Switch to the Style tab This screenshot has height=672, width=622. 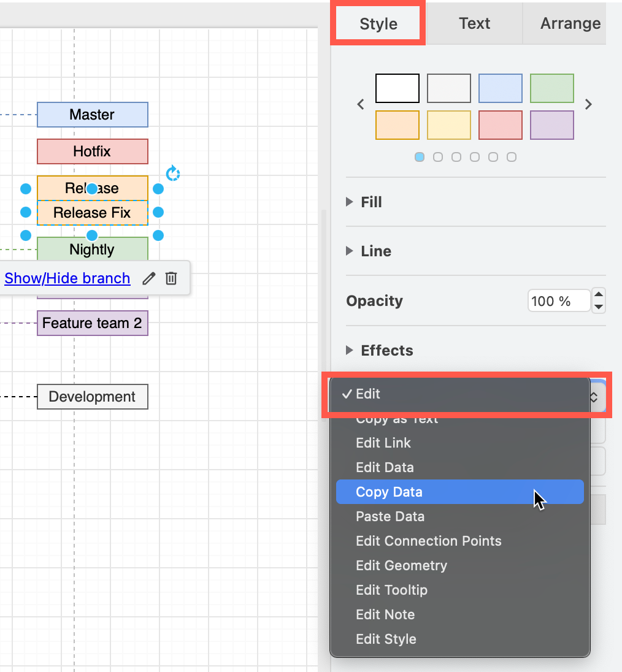click(378, 23)
